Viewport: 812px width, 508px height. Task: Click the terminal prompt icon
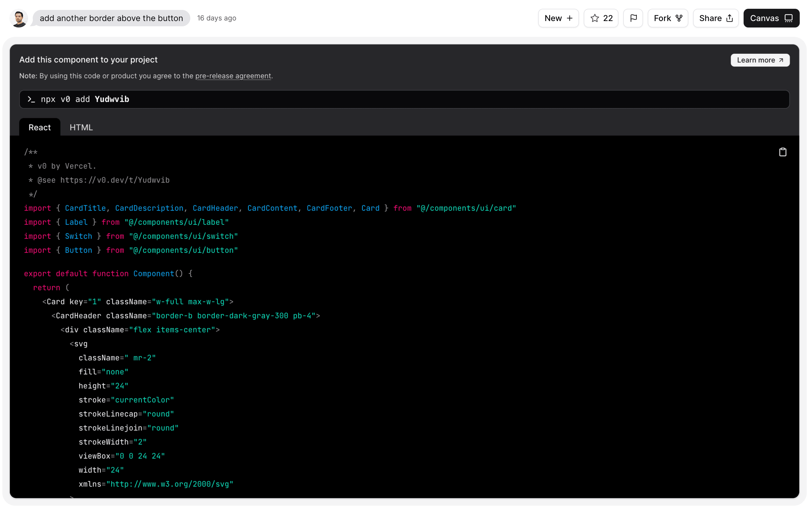click(x=31, y=99)
